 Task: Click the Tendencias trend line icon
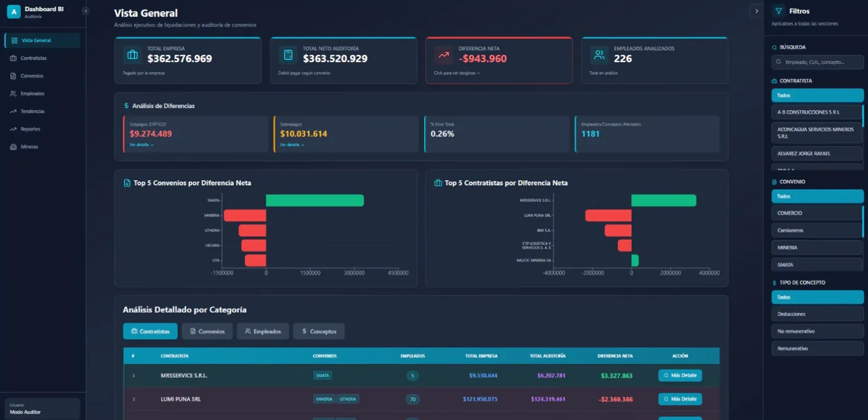(x=14, y=111)
